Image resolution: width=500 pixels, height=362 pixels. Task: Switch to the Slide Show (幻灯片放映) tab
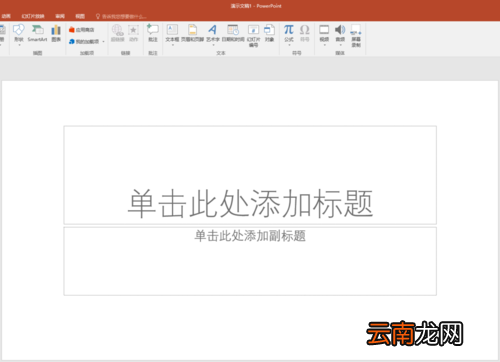point(33,16)
